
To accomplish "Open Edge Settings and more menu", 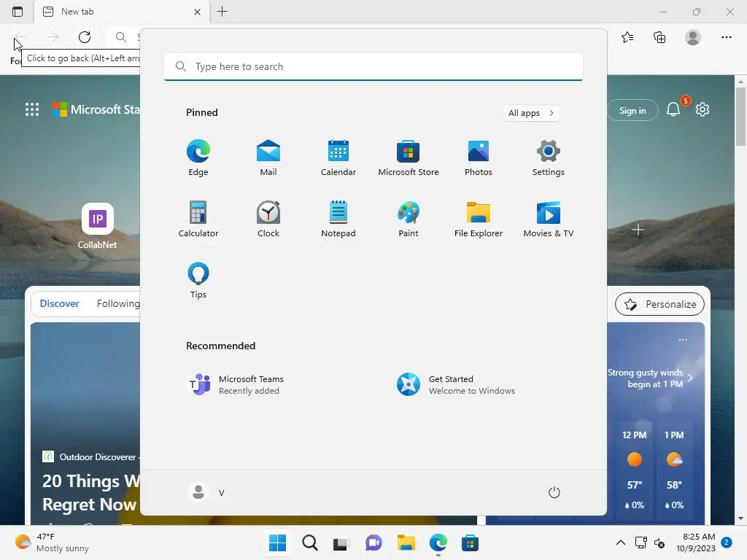I will 726,37.
